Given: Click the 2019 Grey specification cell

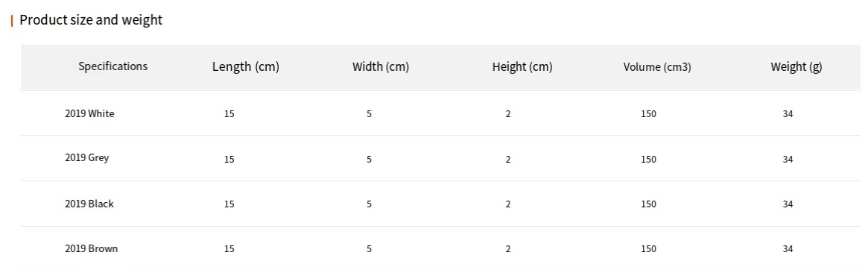Looking at the screenshot, I should [x=86, y=158].
